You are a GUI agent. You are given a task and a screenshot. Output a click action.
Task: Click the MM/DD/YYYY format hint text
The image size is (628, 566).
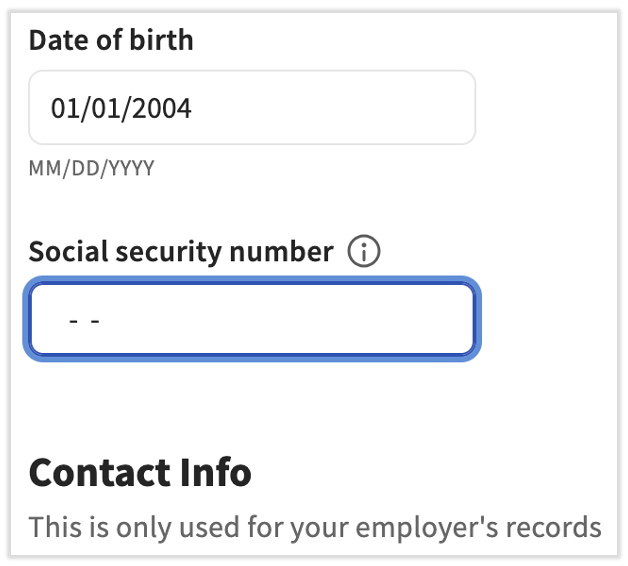(91, 168)
